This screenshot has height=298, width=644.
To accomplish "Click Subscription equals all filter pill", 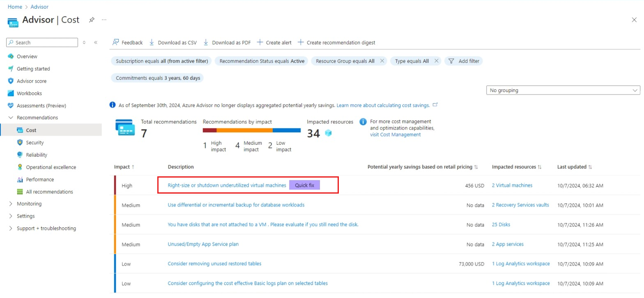I will 162,61.
